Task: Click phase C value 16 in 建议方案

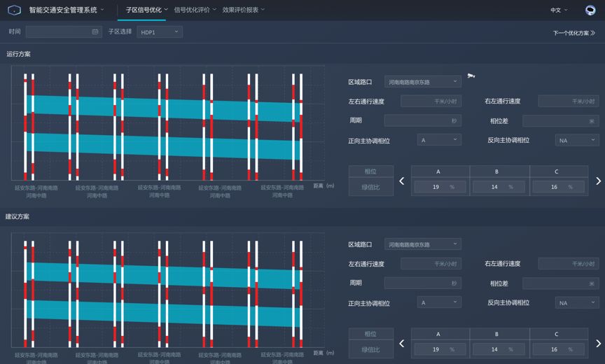Action: (558, 349)
